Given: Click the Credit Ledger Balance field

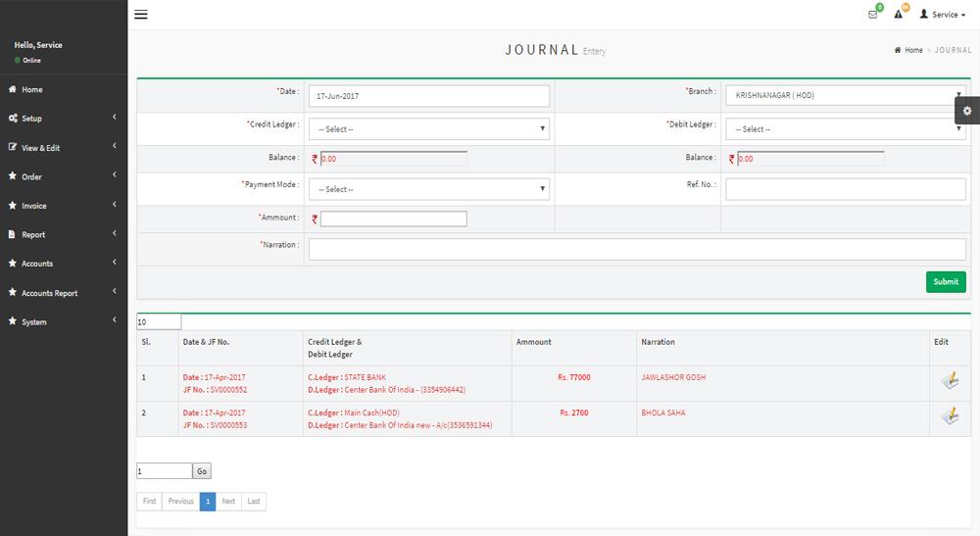Looking at the screenshot, I should [394, 159].
